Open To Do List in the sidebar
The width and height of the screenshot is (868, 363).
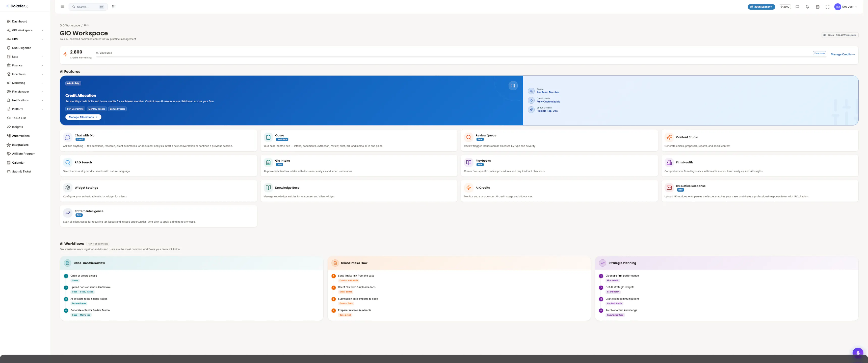click(x=25, y=118)
